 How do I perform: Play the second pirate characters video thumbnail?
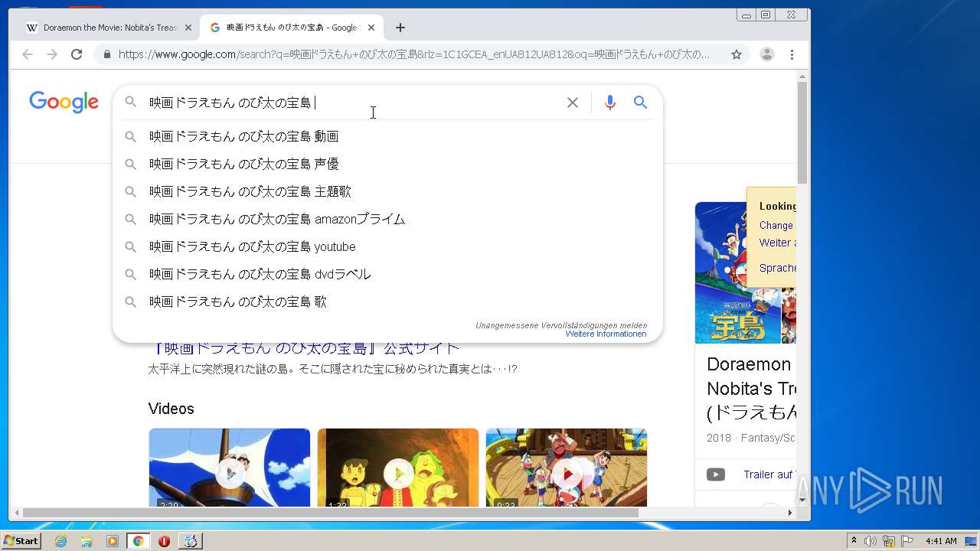click(398, 468)
